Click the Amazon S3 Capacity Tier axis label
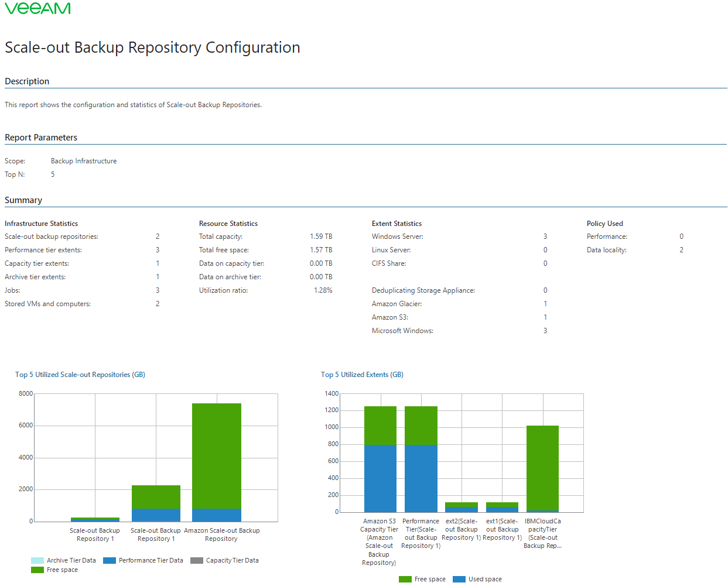This screenshot has width=728, height=586. point(379,542)
